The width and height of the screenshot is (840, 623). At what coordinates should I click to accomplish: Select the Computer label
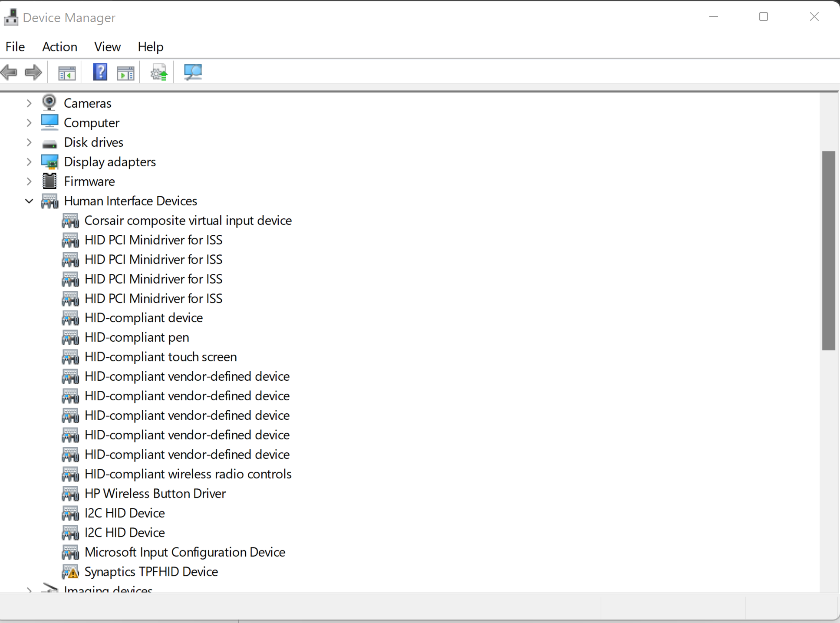tap(92, 123)
